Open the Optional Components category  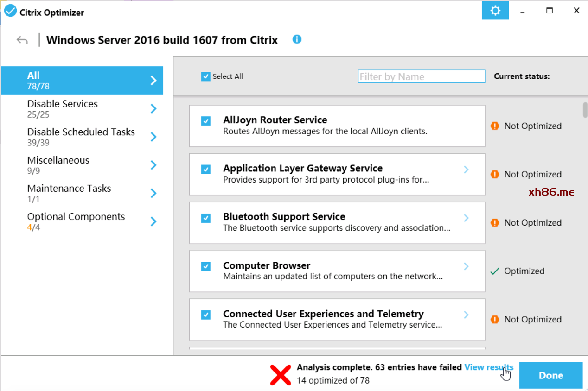pyautogui.click(x=82, y=222)
